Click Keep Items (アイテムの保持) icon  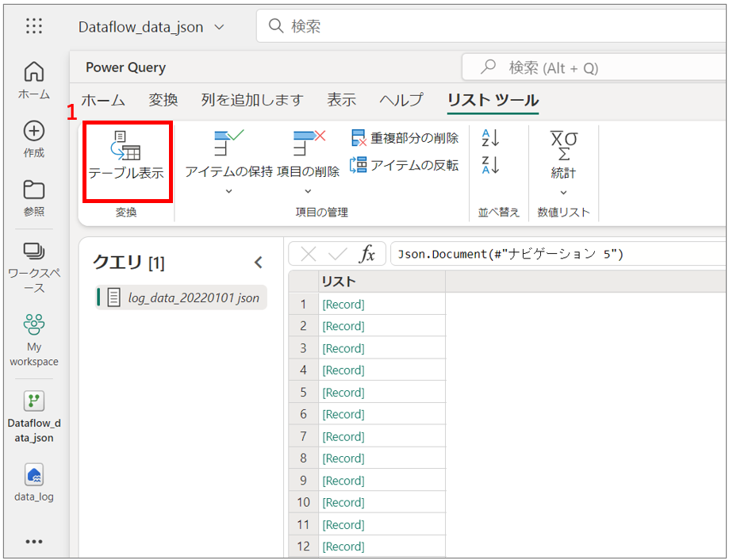(x=228, y=143)
